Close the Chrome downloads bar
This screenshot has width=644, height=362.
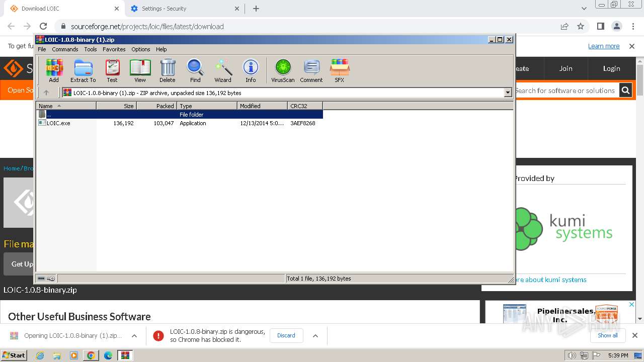(635, 335)
